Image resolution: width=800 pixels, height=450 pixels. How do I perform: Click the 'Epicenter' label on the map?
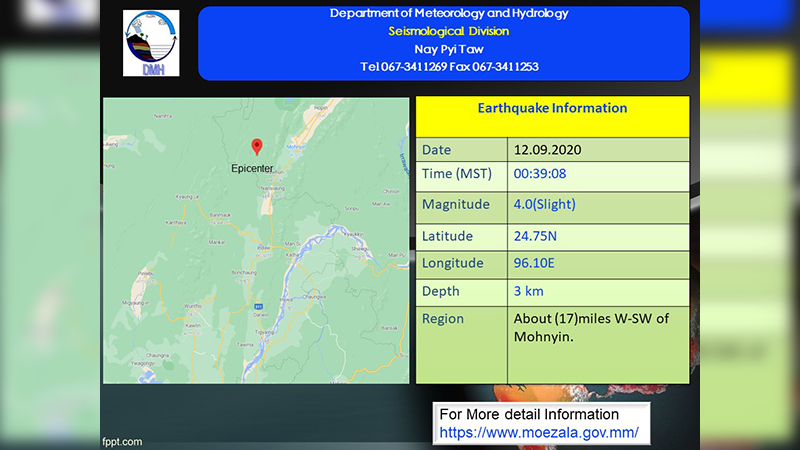pos(252,168)
